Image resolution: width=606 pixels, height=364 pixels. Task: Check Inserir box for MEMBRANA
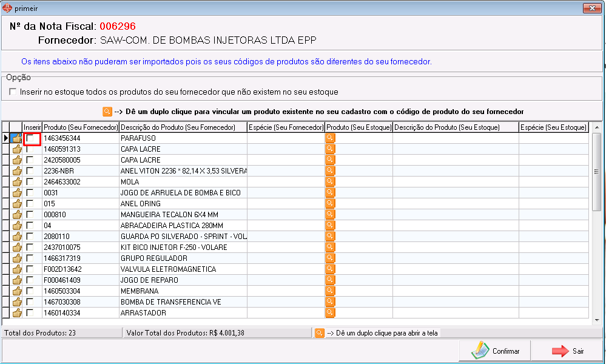point(30,291)
